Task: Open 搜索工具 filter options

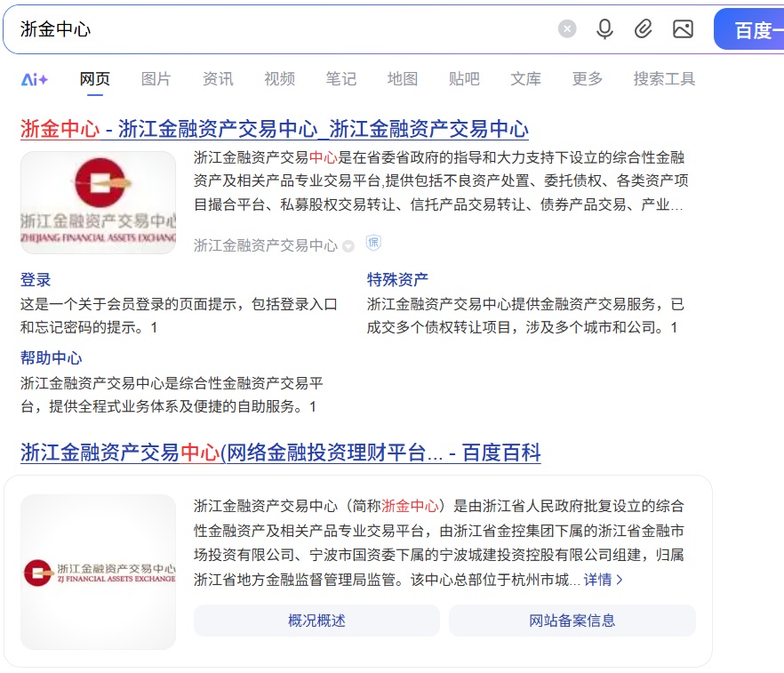Action: click(x=664, y=79)
